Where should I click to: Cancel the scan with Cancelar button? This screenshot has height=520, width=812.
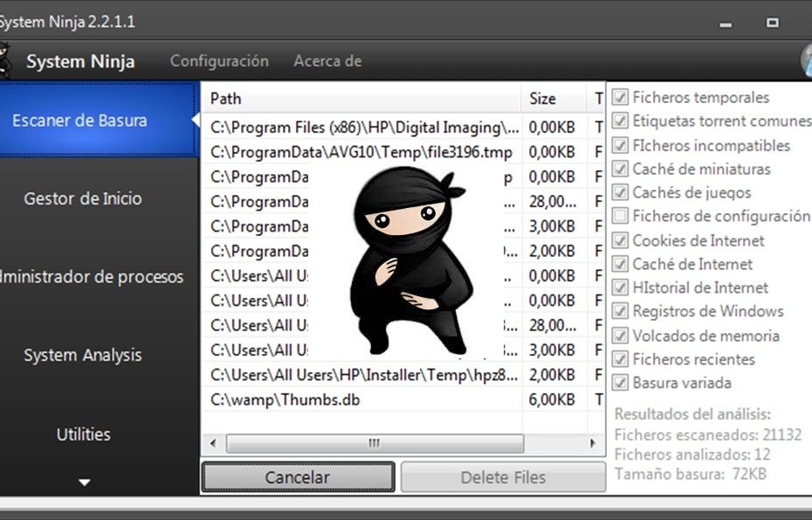[298, 477]
